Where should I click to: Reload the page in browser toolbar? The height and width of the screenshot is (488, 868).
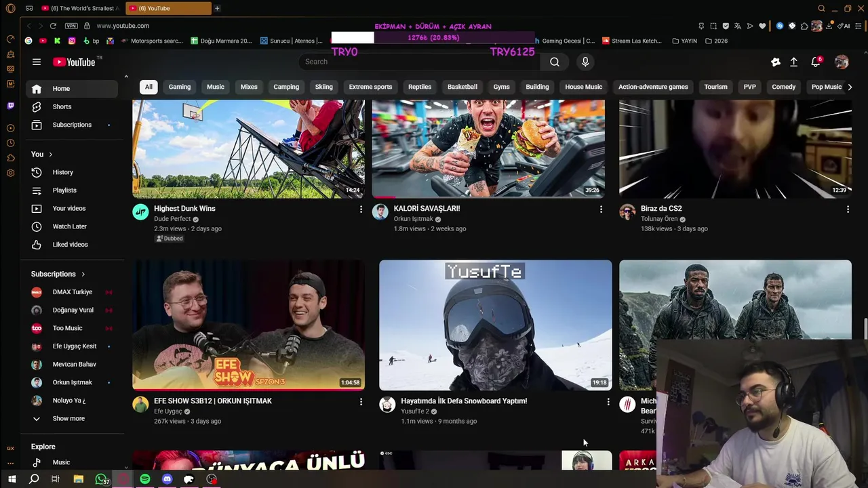click(53, 26)
